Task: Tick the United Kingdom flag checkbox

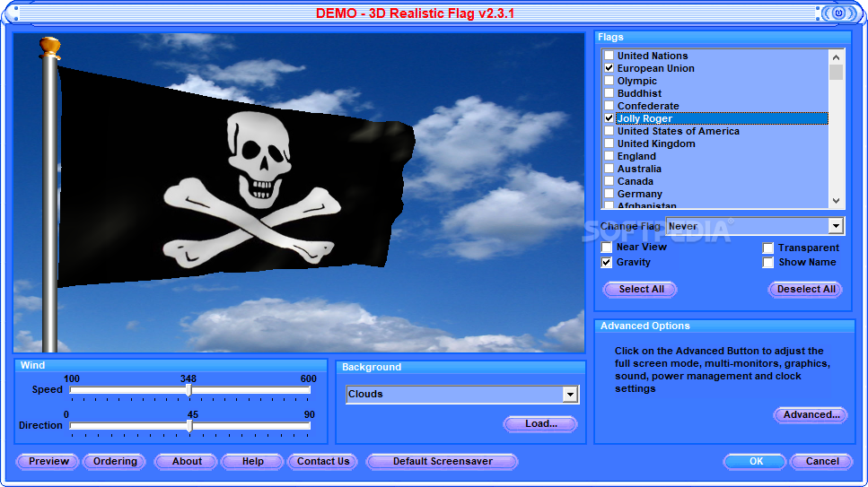Action: click(609, 143)
